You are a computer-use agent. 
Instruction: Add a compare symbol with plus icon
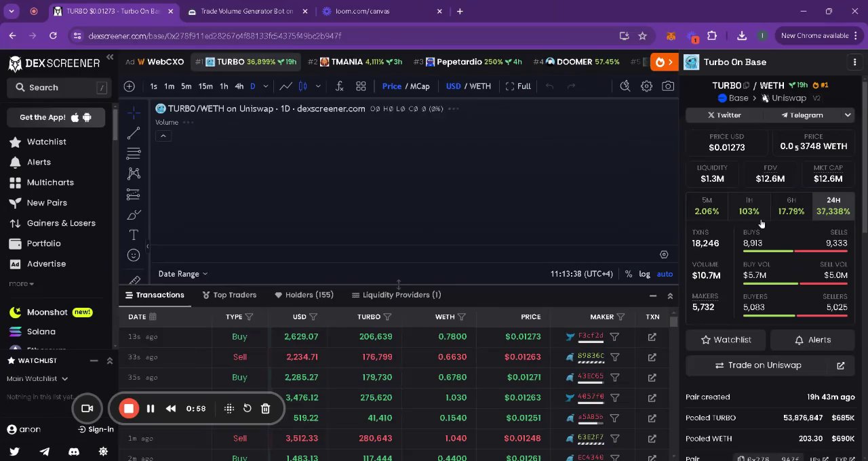click(129, 86)
